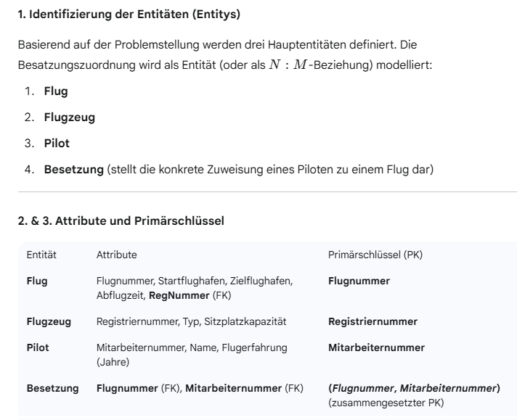Click the "Besetzung" cell in the table's Entität column
517x420 pixels.
52,388
